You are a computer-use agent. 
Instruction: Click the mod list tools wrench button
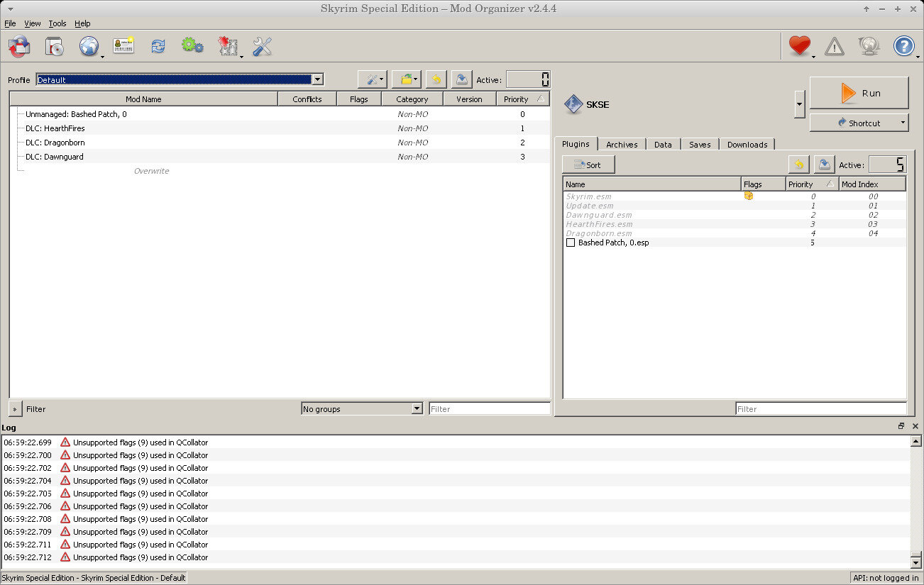click(x=372, y=79)
